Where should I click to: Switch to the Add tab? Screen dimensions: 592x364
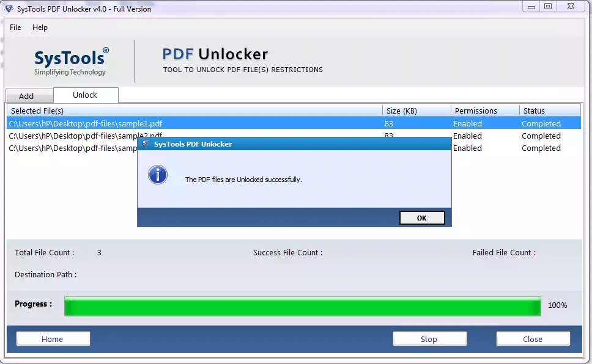29,96
